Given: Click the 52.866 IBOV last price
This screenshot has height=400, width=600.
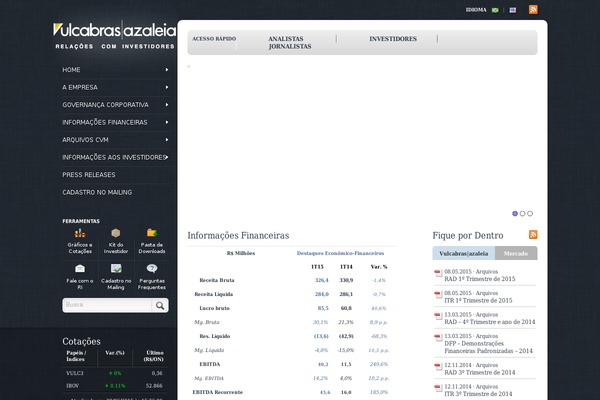Looking at the screenshot, I should point(154,386).
